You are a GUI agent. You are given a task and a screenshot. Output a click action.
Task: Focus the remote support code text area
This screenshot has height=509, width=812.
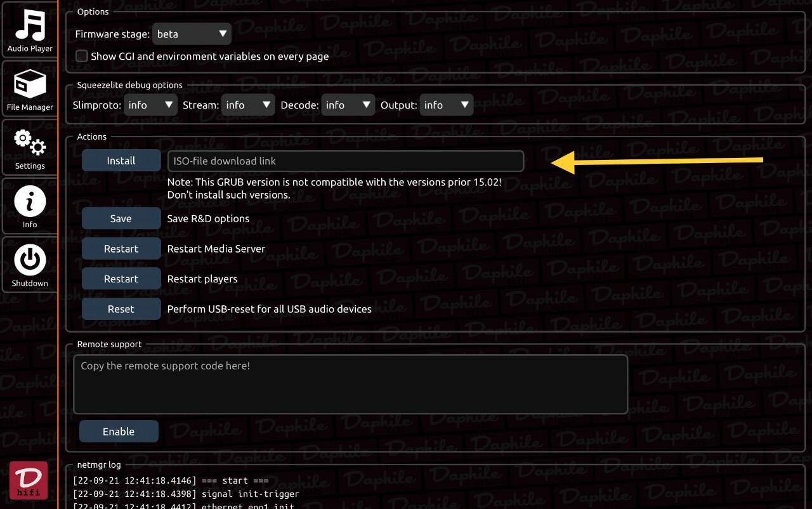click(x=351, y=385)
